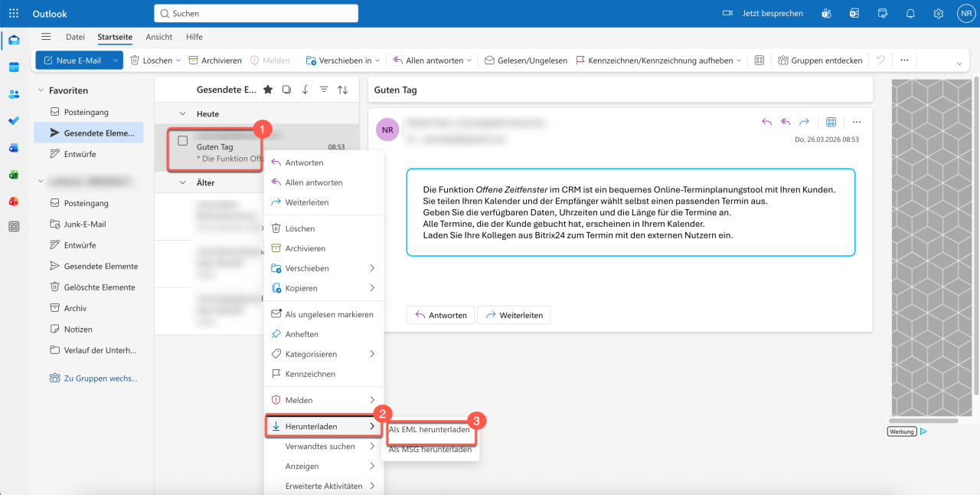This screenshot has width=980, height=495.
Task: Collapse the Heute message group
Action: [x=182, y=113]
